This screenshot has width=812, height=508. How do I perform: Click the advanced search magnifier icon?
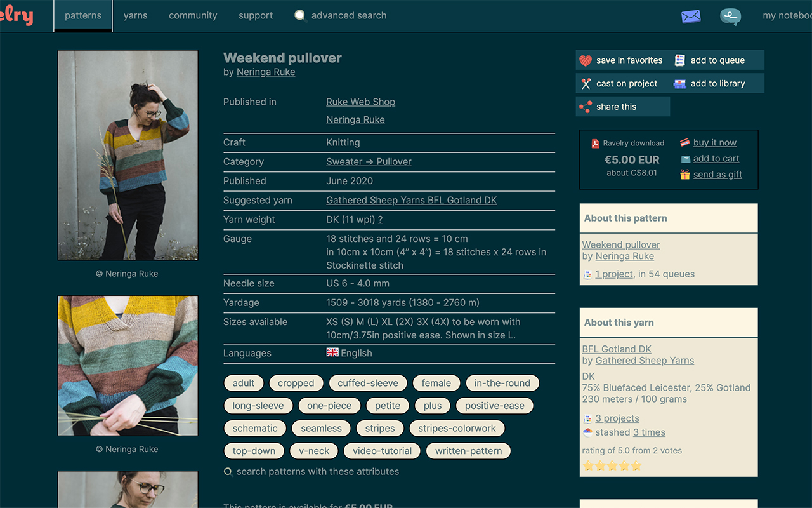click(x=300, y=15)
